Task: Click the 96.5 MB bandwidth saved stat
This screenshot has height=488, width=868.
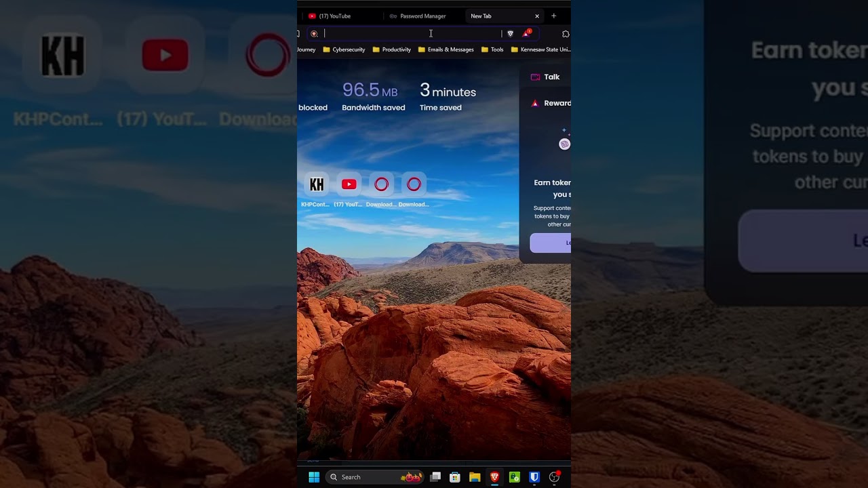Action: (x=373, y=96)
